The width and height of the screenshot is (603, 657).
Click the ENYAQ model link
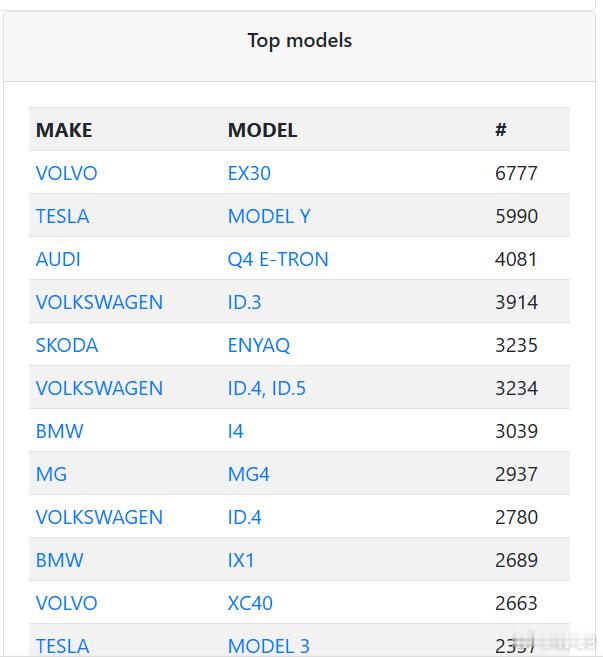pyautogui.click(x=259, y=345)
